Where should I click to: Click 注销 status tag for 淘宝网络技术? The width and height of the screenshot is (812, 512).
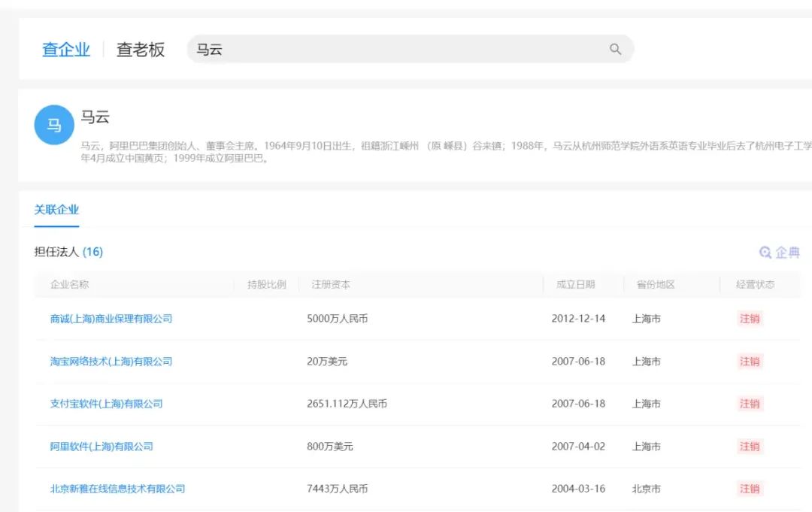[x=750, y=362]
